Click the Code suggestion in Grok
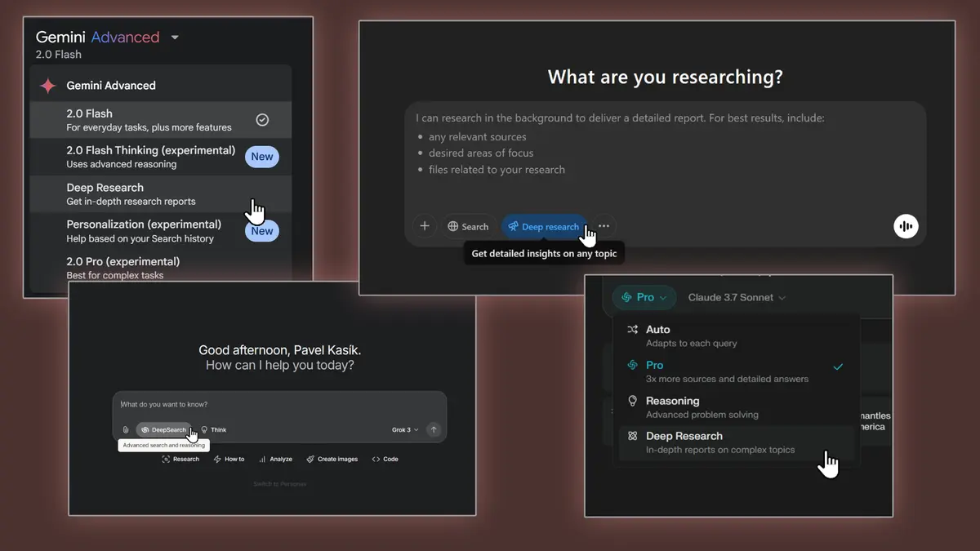This screenshot has width=980, height=551. point(385,460)
